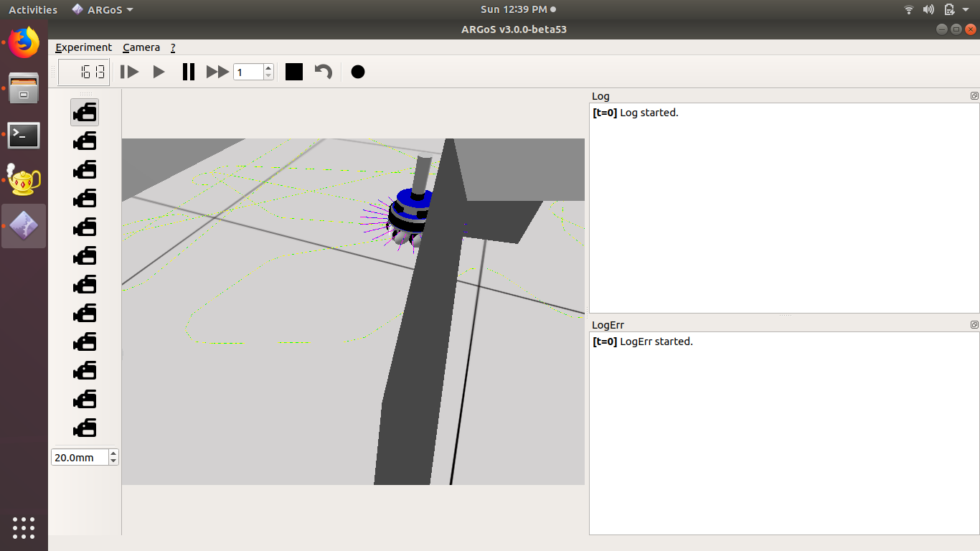The width and height of the screenshot is (980, 551).
Task: Open the clock and calendar panel
Action: tap(518, 9)
